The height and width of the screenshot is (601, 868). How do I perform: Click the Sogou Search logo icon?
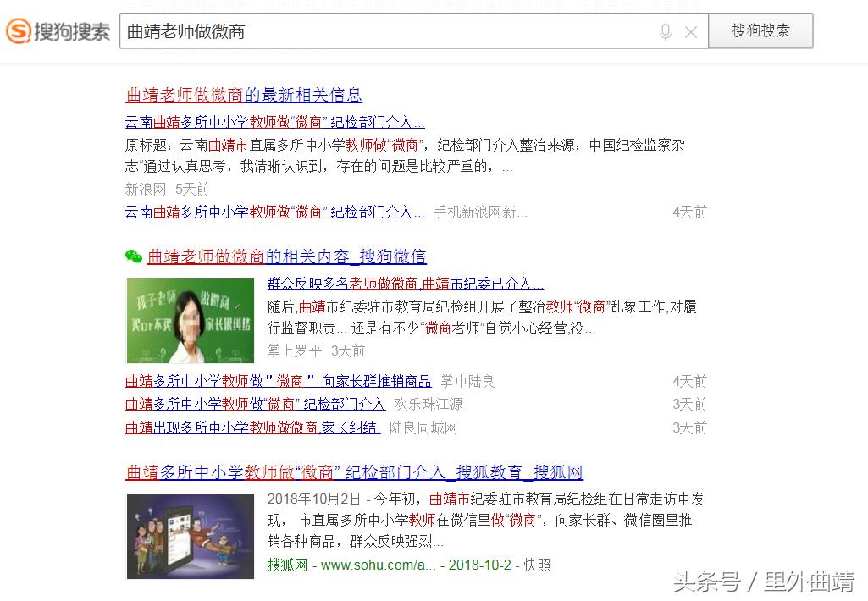(17, 30)
